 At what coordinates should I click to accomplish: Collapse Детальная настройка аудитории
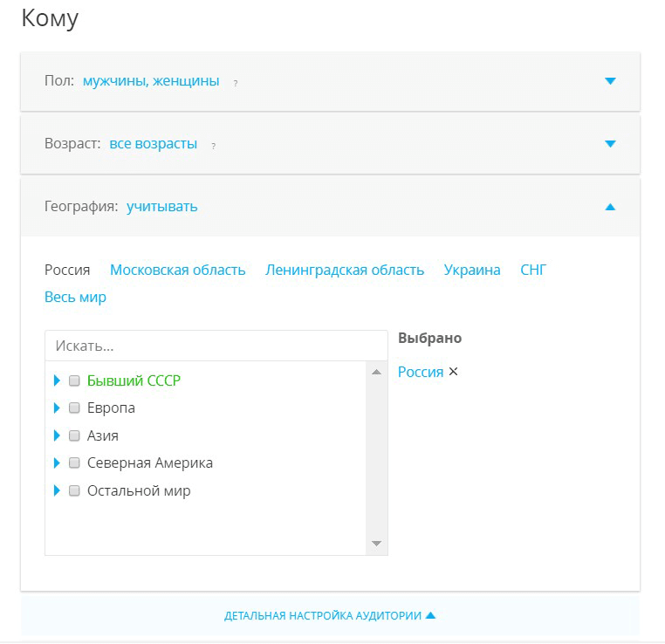tap(330, 615)
